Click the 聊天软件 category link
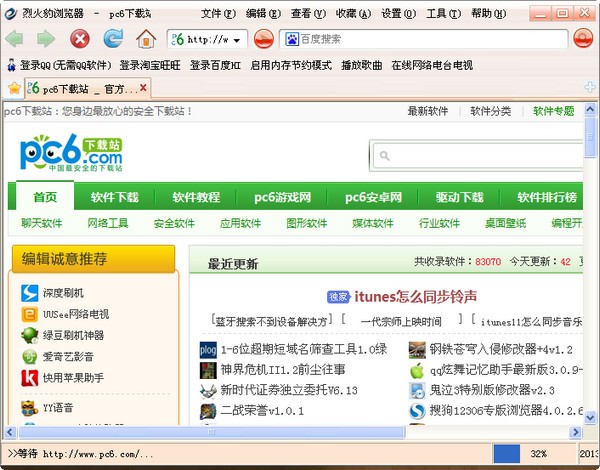600x470 pixels. pos(42,223)
